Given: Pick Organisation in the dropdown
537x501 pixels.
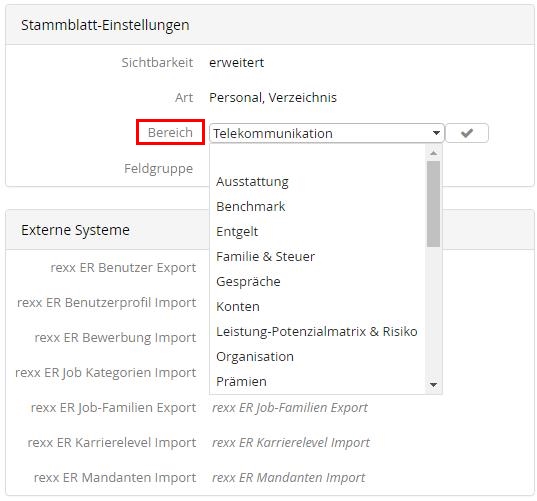Looking at the screenshot, I should [x=317, y=356].
